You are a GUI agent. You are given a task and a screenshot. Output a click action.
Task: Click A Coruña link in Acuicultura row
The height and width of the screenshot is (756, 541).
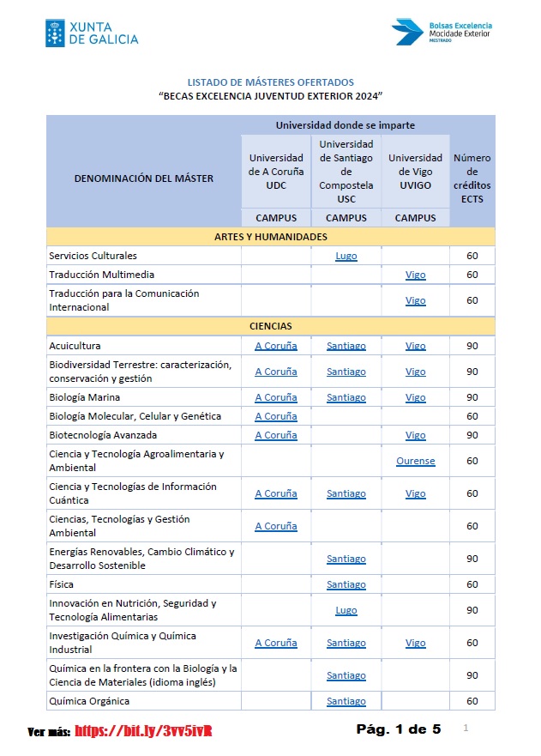tap(276, 346)
